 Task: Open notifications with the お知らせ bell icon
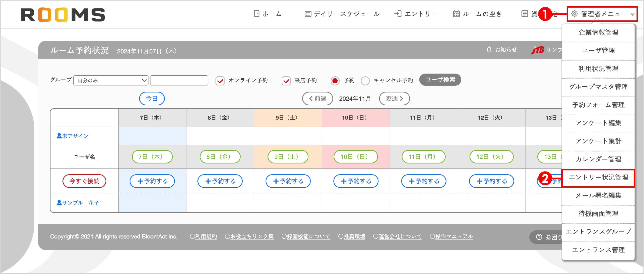tap(489, 49)
